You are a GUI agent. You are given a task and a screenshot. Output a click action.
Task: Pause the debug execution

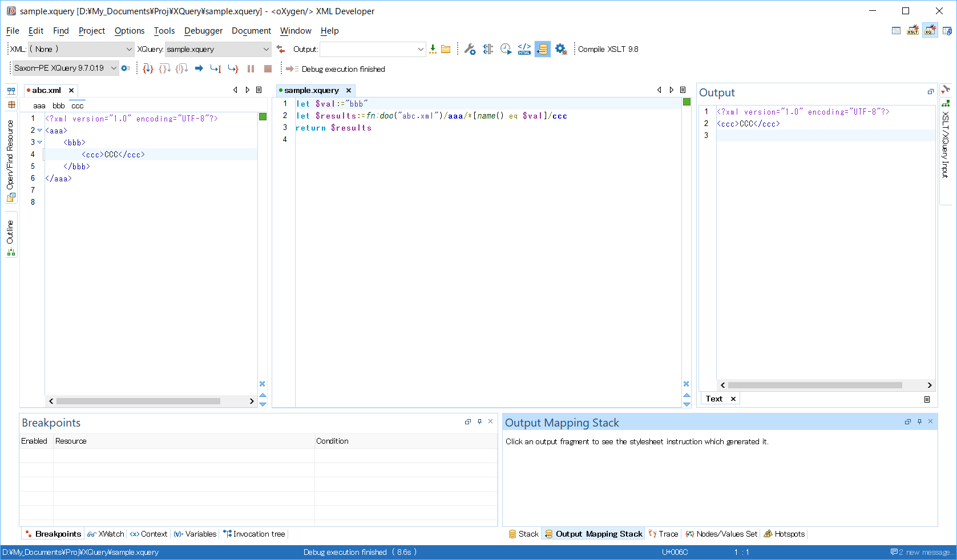click(251, 69)
